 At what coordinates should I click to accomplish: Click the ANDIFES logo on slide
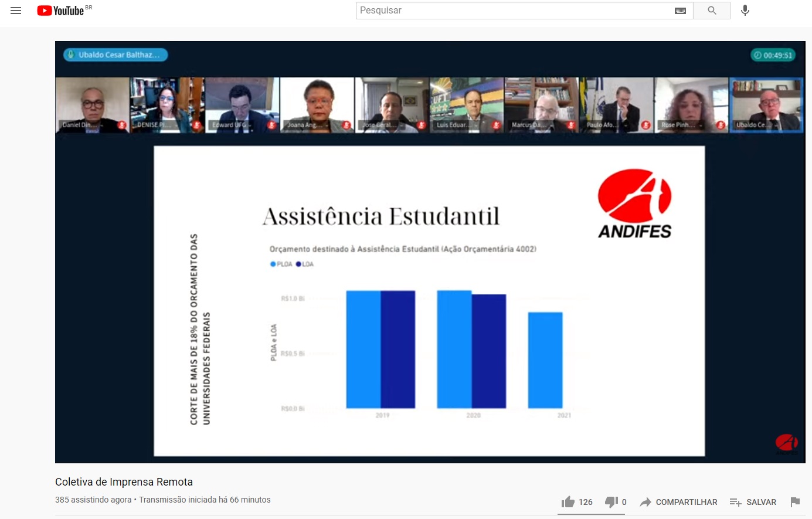(634, 203)
